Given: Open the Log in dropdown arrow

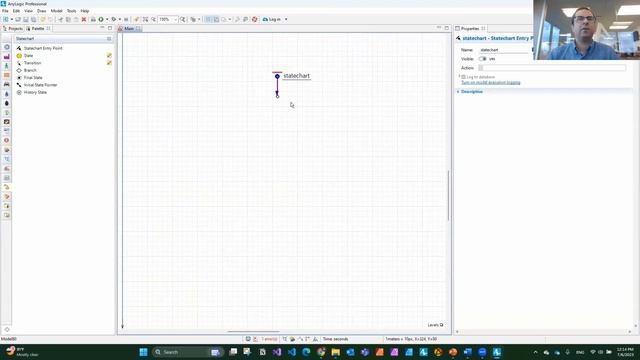Looking at the screenshot, I should click(286, 19).
